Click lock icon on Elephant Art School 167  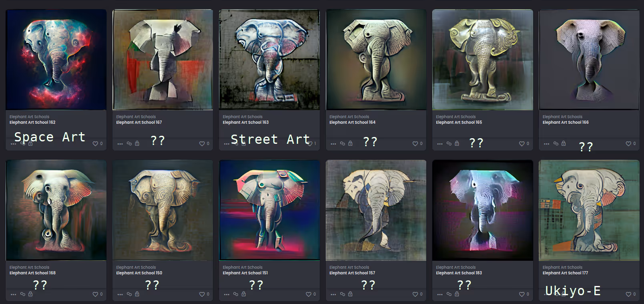pos(137,143)
